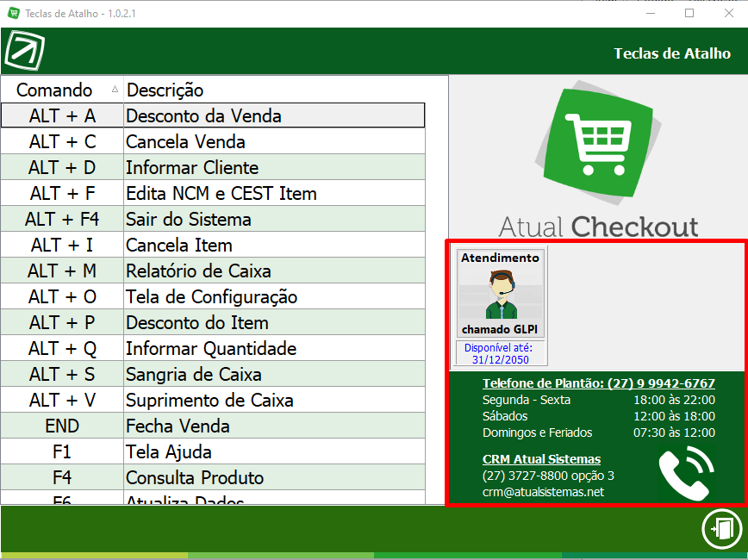The image size is (748, 560).
Task: Click the Disponível até 31/12/2050 label
Action: [500, 353]
